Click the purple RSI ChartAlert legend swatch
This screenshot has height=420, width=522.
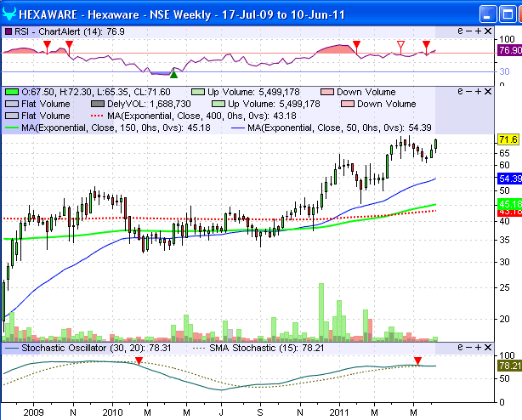tap(9, 31)
